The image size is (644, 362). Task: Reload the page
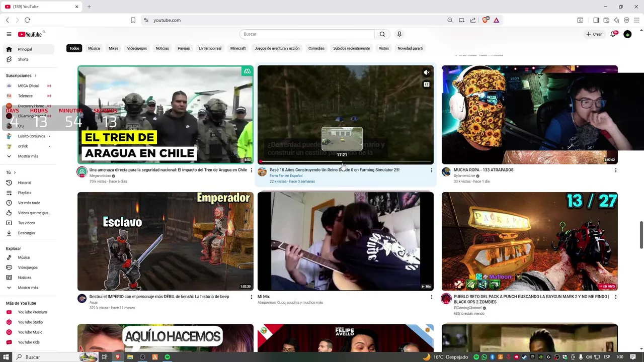(27, 20)
